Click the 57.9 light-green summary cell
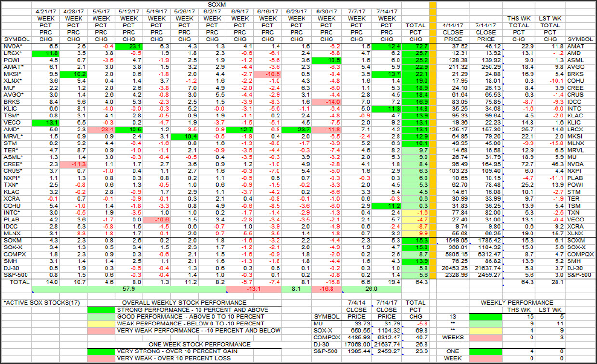 (129, 289)
